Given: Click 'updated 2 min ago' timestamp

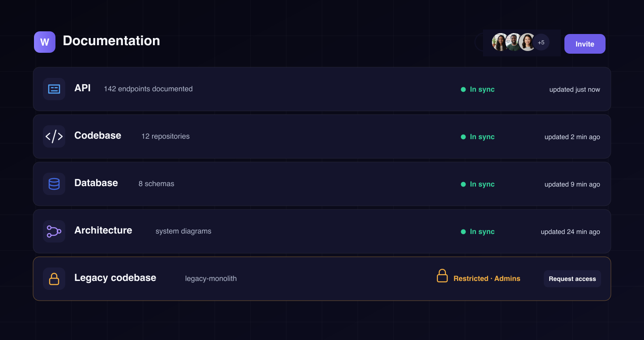Looking at the screenshot, I should (x=572, y=137).
